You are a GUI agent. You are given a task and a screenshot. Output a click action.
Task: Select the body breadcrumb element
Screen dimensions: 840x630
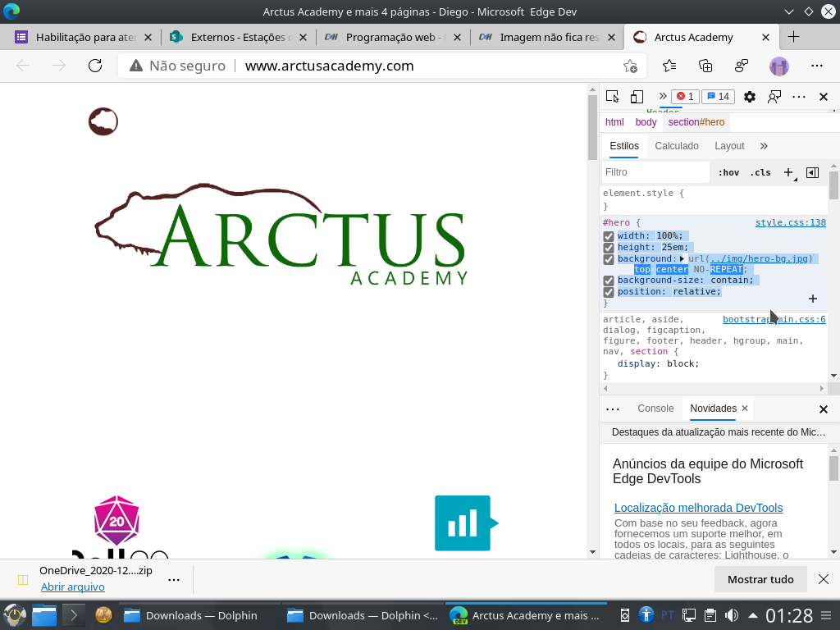pos(646,122)
